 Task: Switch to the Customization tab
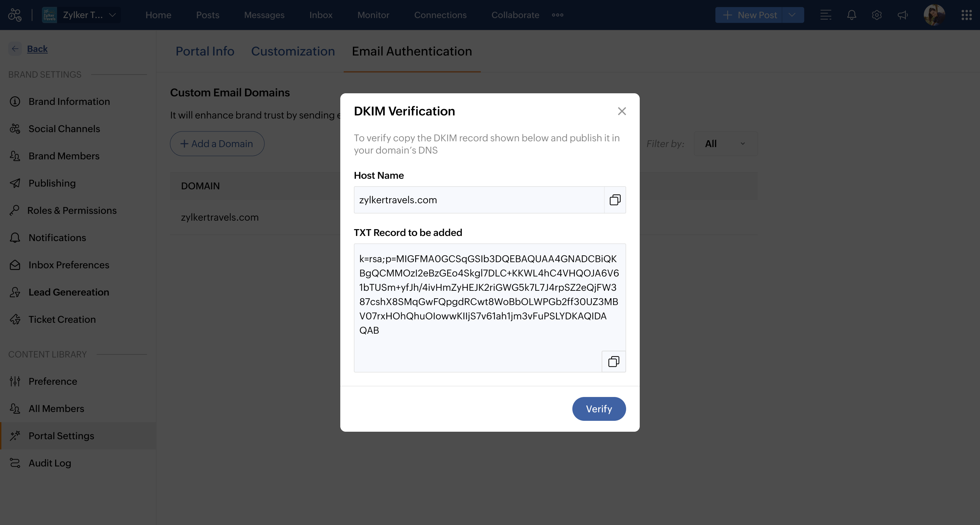point(293,51)
